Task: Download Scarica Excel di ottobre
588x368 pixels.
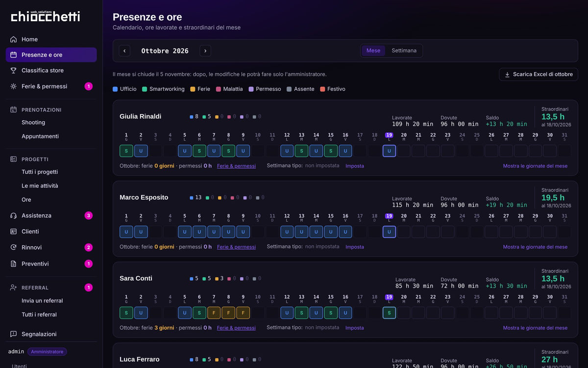Action: (539, 75)
